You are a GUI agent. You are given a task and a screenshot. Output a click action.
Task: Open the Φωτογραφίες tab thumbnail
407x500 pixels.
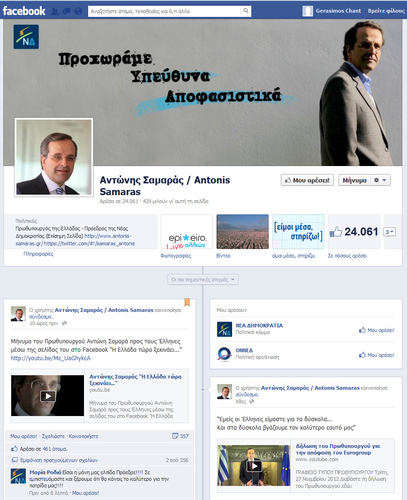pos(187,232)
